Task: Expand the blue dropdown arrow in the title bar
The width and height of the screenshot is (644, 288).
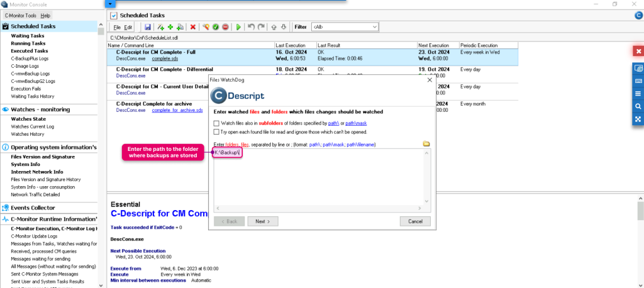Action: click(x=110, y=4)
